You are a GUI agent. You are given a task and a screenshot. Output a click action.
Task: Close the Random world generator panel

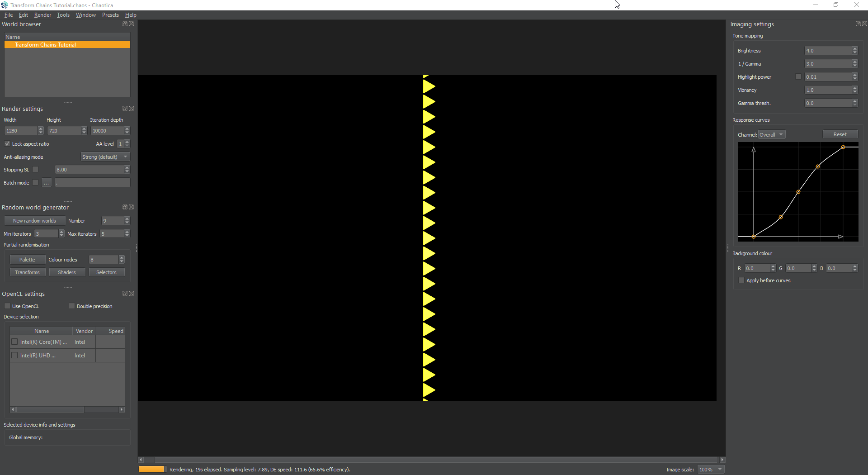pyautogui.click(x=132, y=207)
